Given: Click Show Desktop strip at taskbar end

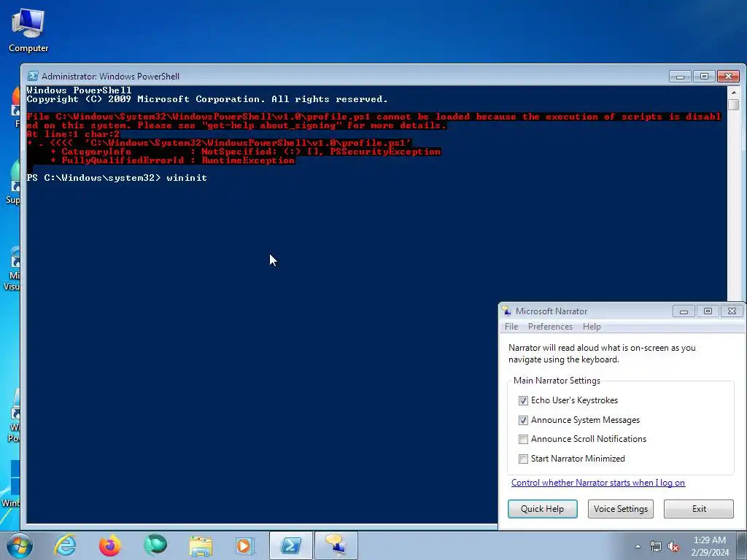Looking at the screenshot, I should pos(742,545).
